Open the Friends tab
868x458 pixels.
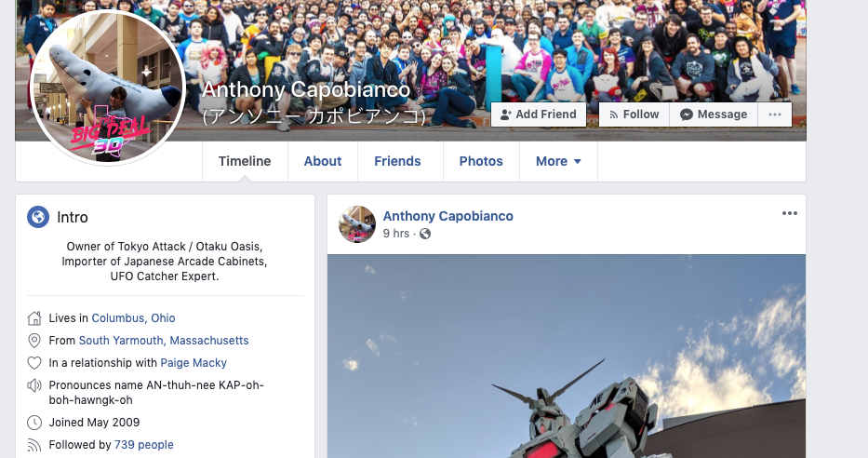[397, 161]
